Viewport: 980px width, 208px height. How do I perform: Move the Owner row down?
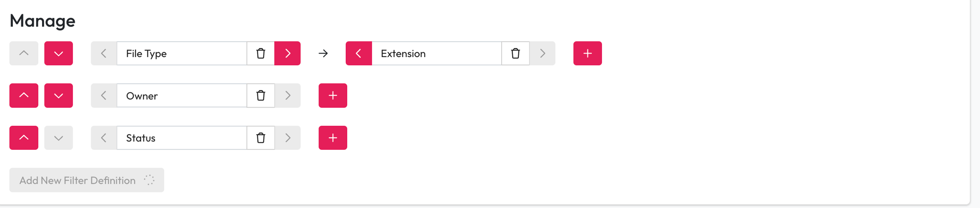click(x=59, y=96)
